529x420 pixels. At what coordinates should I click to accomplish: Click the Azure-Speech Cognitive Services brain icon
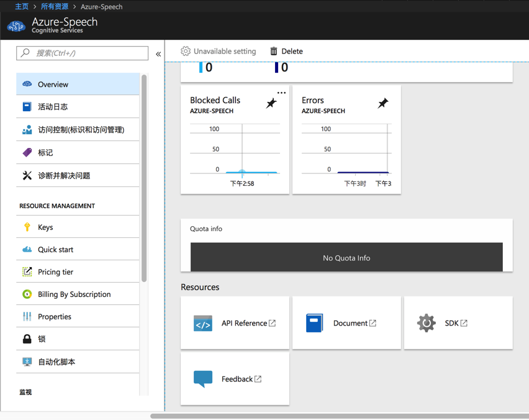[x=16, y=26]
